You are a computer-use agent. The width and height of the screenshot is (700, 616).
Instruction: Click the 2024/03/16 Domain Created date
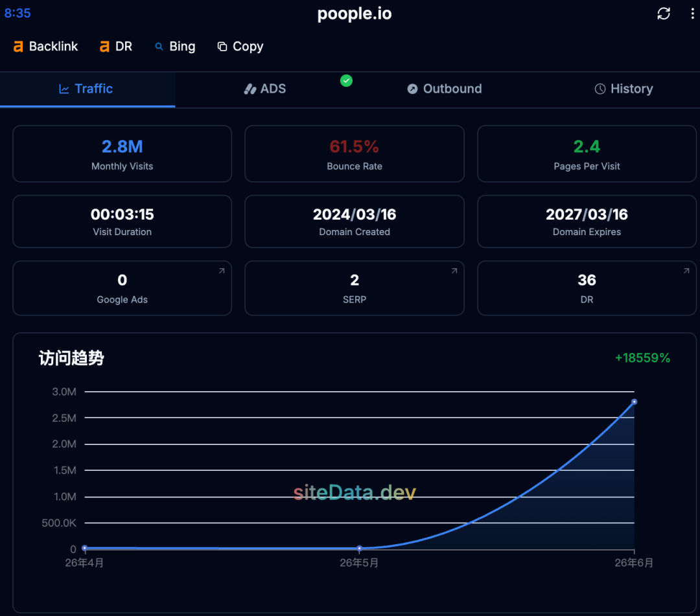355,214
